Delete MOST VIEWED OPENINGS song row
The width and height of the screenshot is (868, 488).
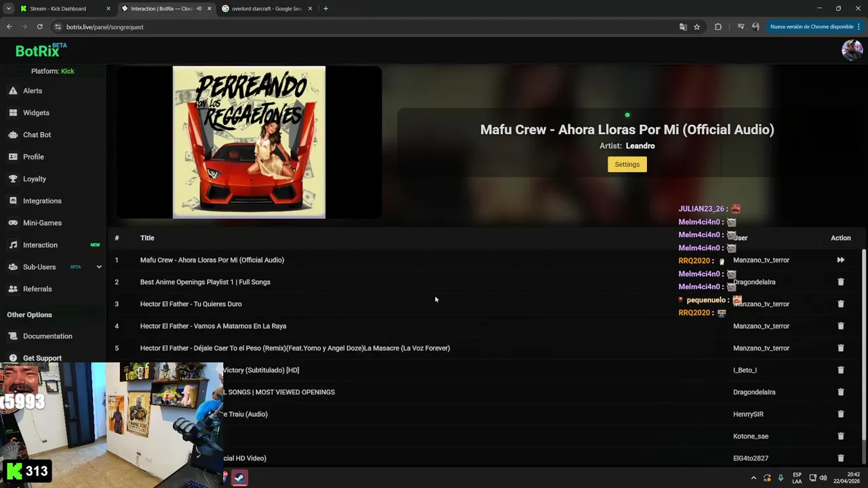[x=840, y=392]
